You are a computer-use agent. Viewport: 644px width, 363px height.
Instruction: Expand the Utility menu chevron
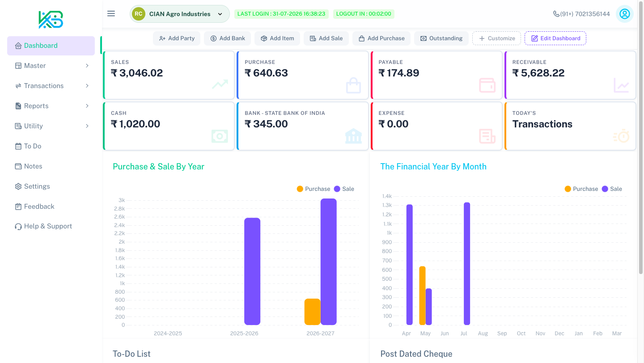point(87,126)
